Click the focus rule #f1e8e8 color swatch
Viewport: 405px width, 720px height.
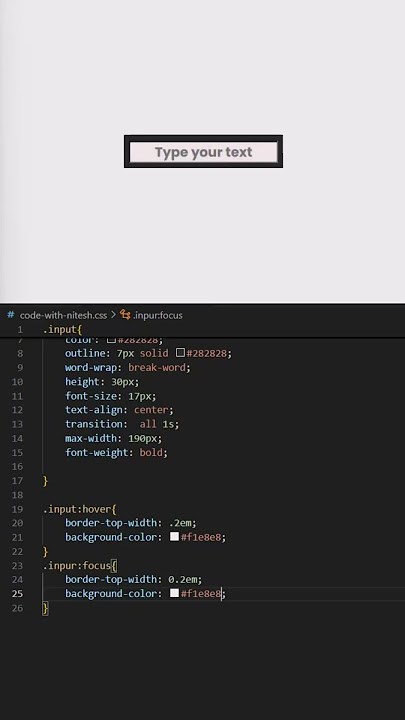click(174, 593)
